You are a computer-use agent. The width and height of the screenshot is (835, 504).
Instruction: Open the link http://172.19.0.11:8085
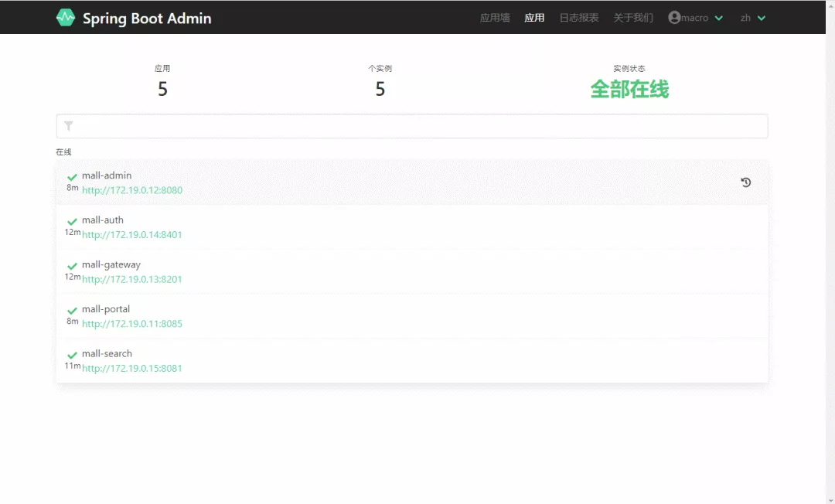132,324
